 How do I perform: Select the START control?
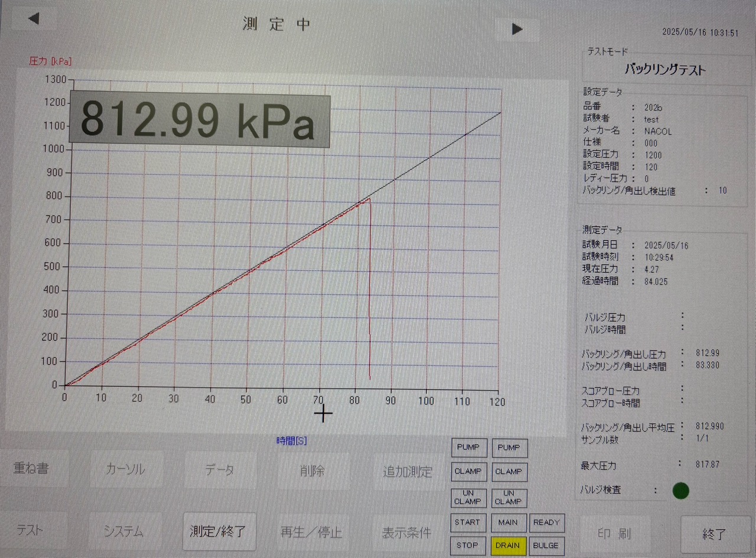pos(468,523)
